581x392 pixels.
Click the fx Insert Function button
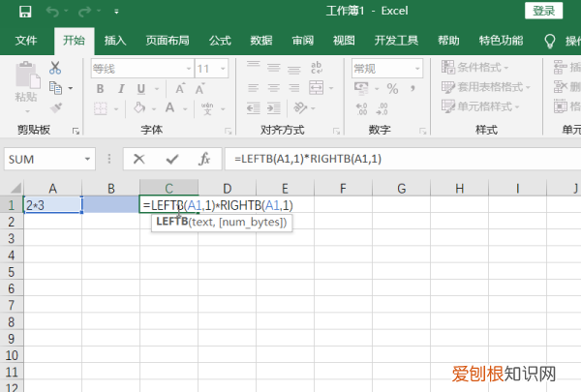click(204, 159)
